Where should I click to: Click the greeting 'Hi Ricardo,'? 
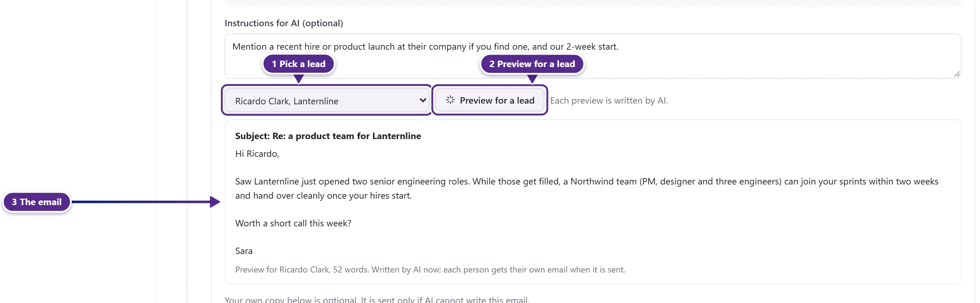257,154
